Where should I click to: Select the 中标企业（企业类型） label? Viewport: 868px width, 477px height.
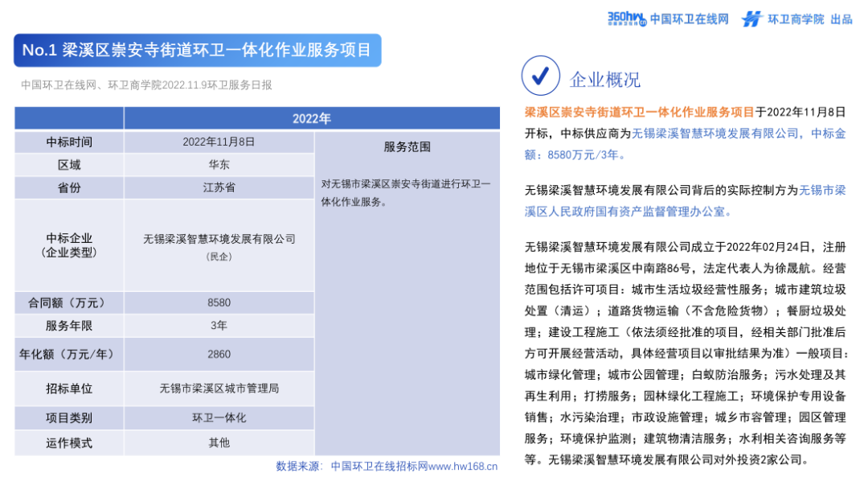69,245
